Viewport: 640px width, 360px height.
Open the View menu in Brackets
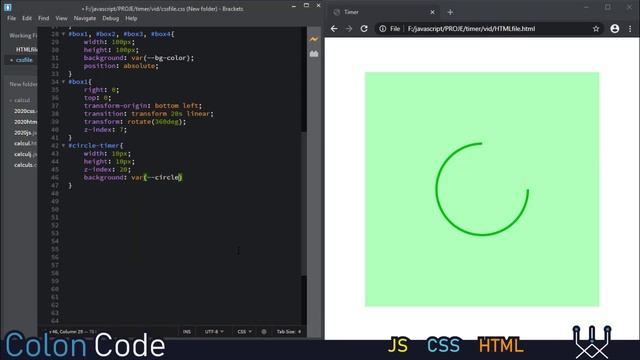tap(61, 18)
